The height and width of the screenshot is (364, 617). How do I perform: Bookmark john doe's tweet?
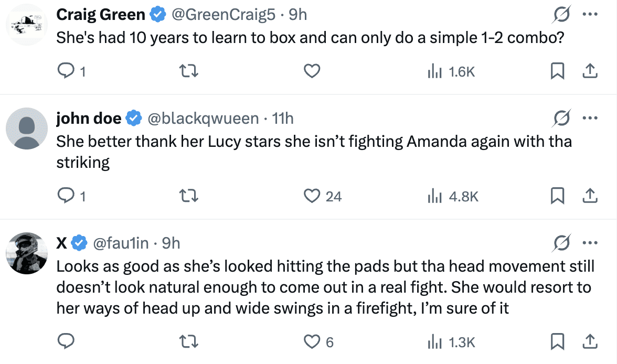[557, 196]
